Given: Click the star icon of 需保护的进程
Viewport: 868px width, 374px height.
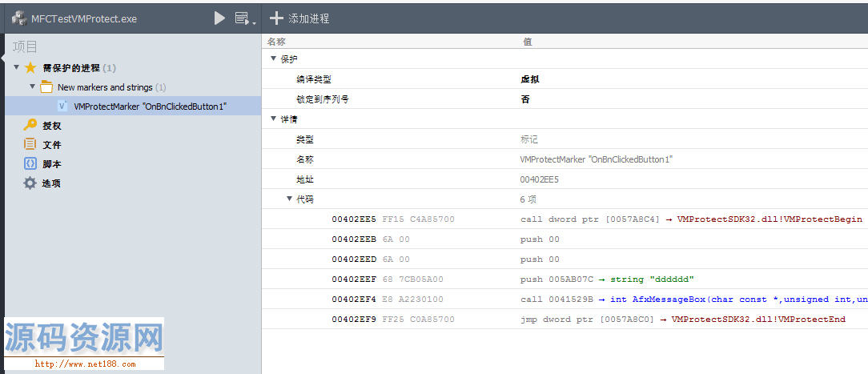Looking at the screenshot, I should pos(31,68).
